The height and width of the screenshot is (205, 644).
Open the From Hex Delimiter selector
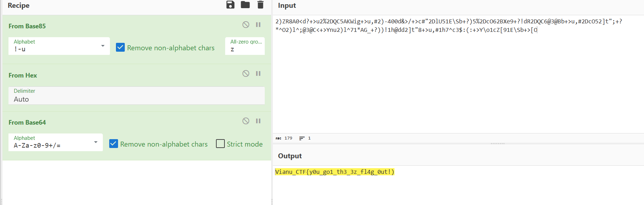[136, 96]
